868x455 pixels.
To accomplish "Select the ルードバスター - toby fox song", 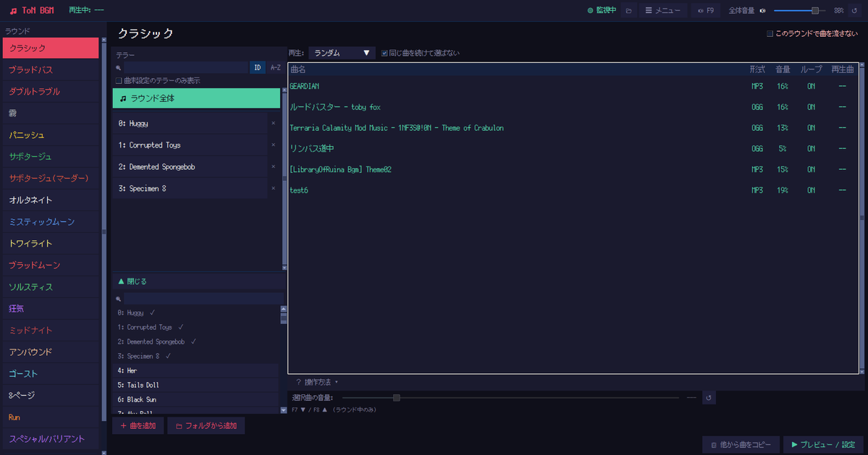I will coord(573,107).
